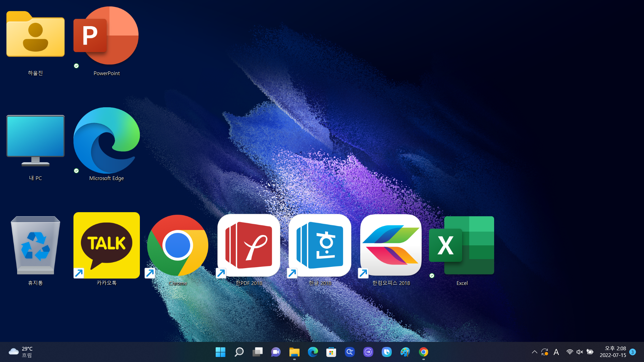Screen dimensions: 644x362
Task: Expand the hidden system tray icons chevron
Action: pos(534,352)
